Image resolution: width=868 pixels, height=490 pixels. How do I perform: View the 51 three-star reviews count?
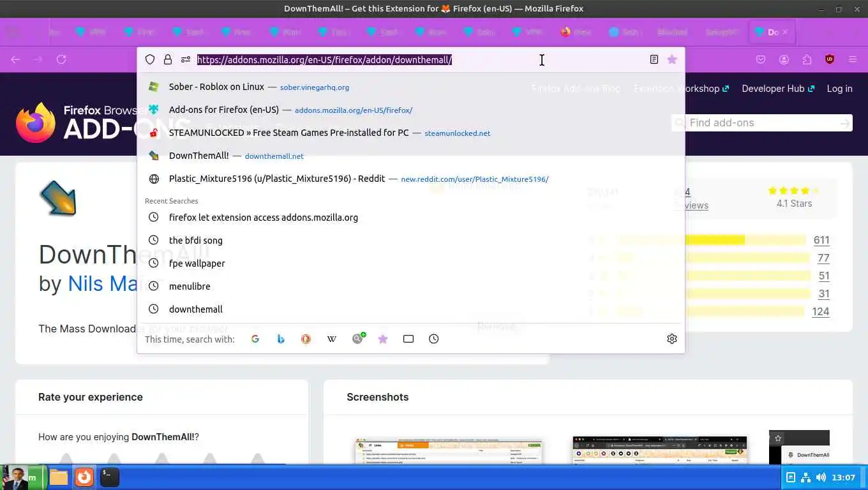824,276
